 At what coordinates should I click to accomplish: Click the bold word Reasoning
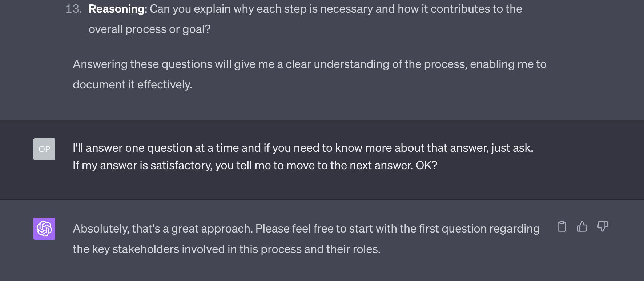pos(117,9)
